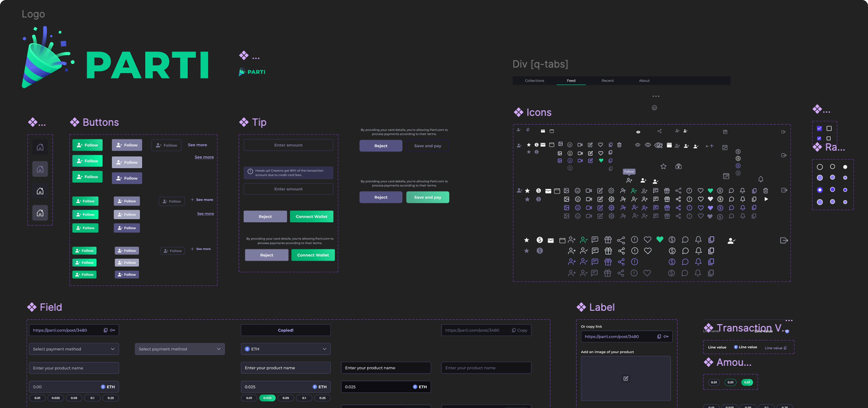Select the green 0.025 amount chip
The width and height of the screenshot is (868, 408).
pyautogui.click(x=267, y=398)
